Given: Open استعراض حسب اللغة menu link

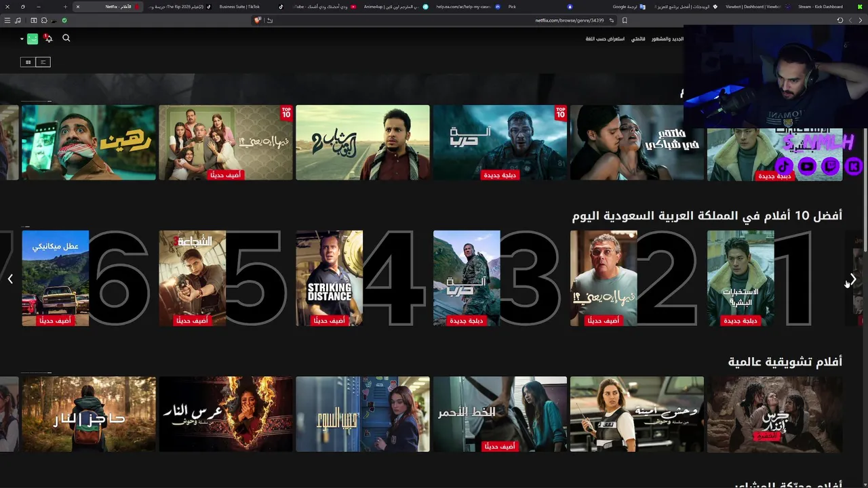Looking at the screenshot, I should coord(605,39).
